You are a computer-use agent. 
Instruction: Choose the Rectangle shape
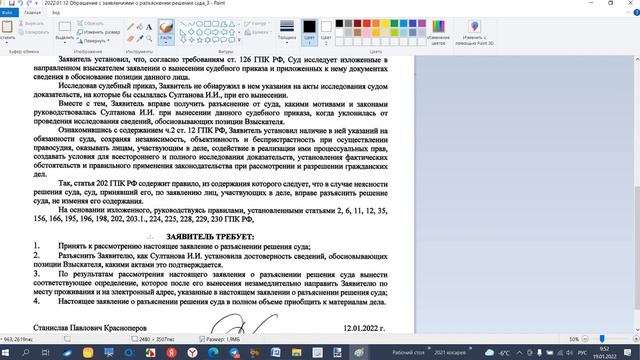(207, 24)
